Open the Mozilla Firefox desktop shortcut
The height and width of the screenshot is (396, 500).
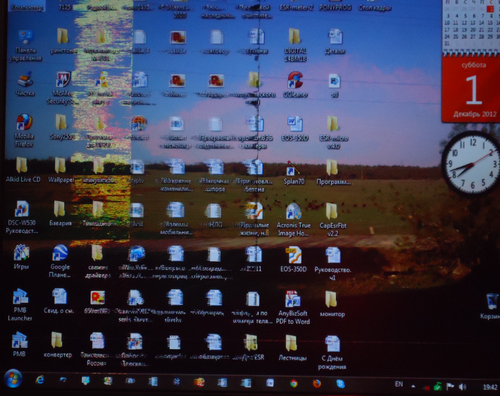point(24,130)
